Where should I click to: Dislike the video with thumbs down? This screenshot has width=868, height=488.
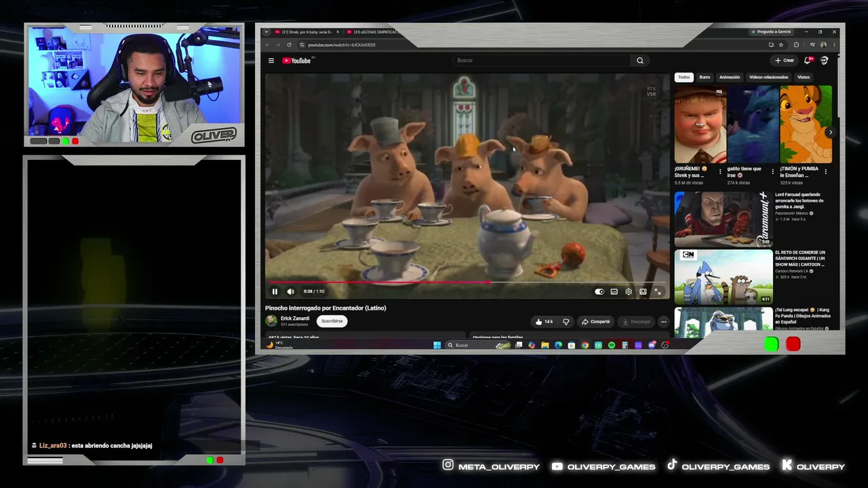pyautogui.click(x=566, y=321)
